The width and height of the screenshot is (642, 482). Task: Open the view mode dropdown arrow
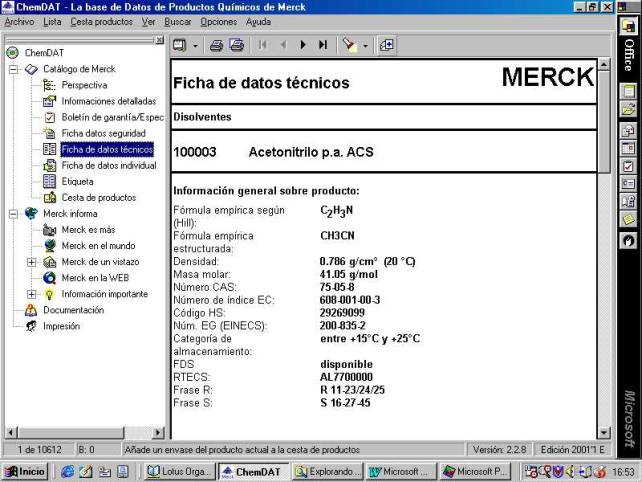[194, 45]
